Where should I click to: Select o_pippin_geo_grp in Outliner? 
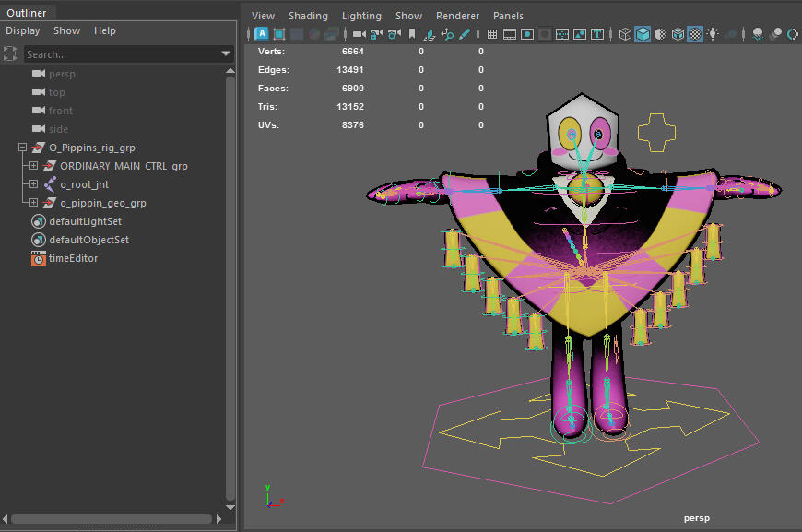click(103, 203)
